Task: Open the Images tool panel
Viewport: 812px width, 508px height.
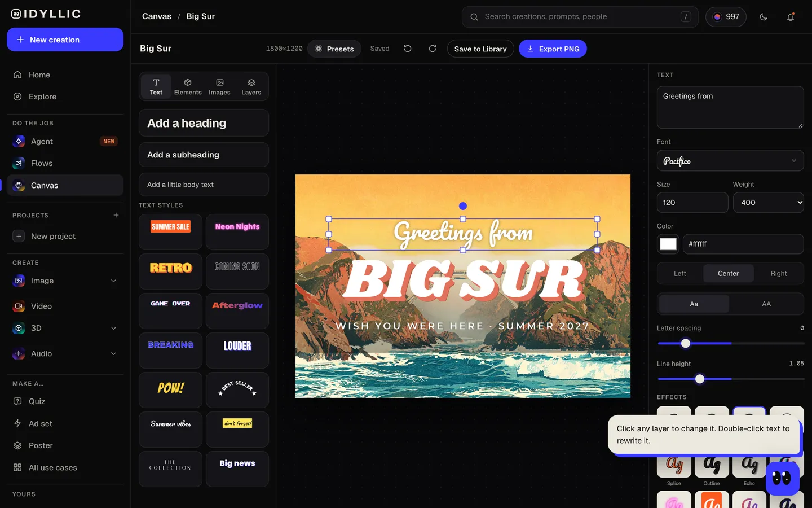Action: [x=219, y=86]
